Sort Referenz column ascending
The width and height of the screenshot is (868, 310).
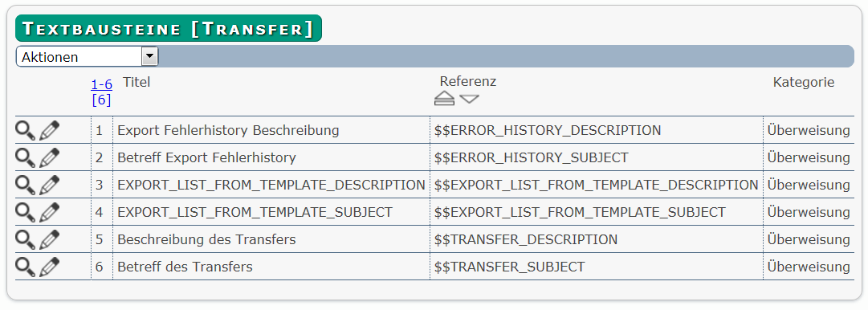pyautogui.click(x=445, y=99)
